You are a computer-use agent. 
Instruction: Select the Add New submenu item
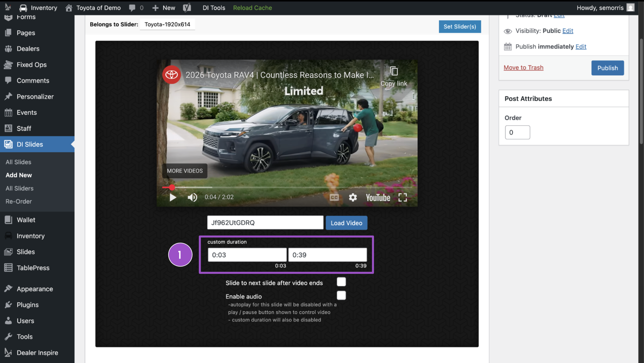tap(19, 175)
